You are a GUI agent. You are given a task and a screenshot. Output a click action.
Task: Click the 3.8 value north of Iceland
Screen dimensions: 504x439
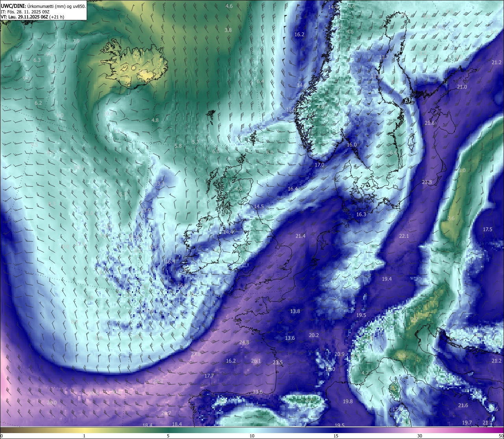click(x=228, y=30)
